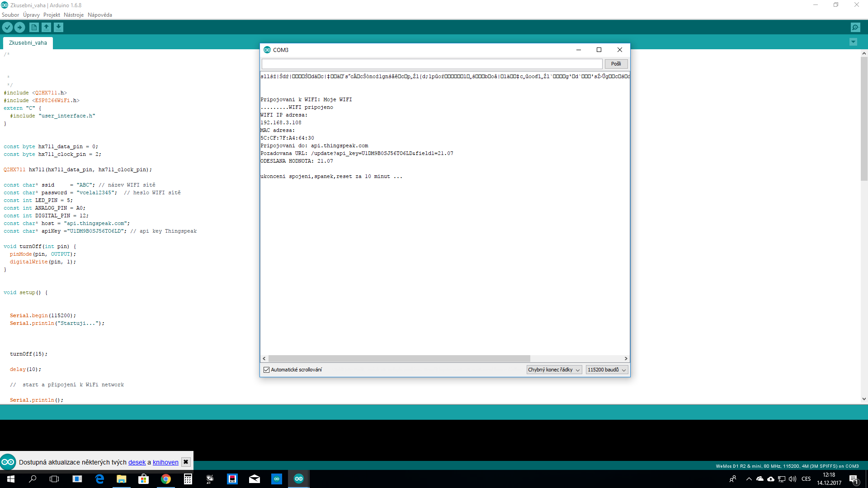Select the Zkusebni_vaha sketch tab
This screenshot has width=868, height=488.
click(28, 43)
